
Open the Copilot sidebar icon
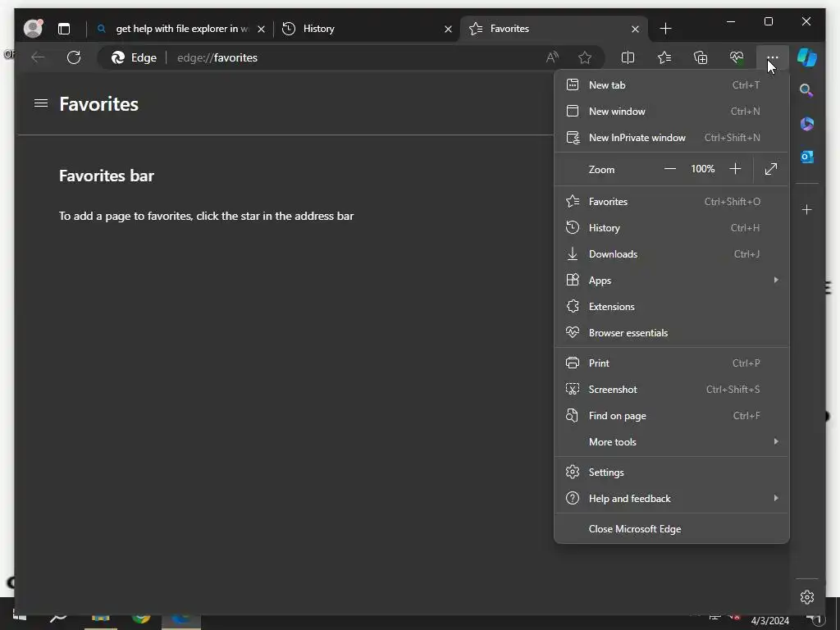click(807, 57)
